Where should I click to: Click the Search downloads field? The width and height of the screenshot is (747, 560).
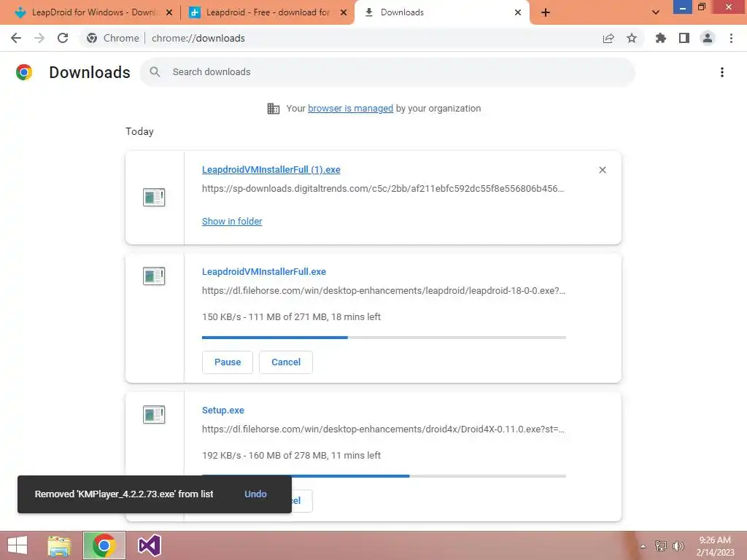(387, 72)
